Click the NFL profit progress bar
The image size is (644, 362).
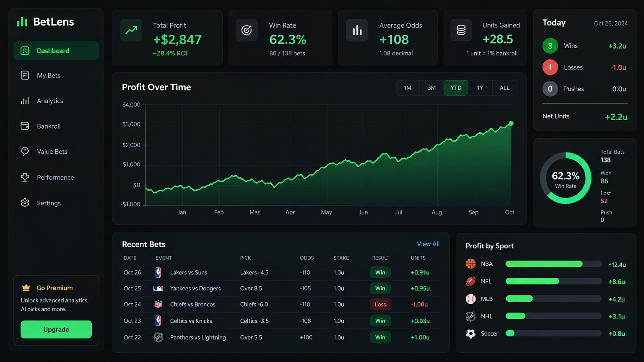(553, 281)
